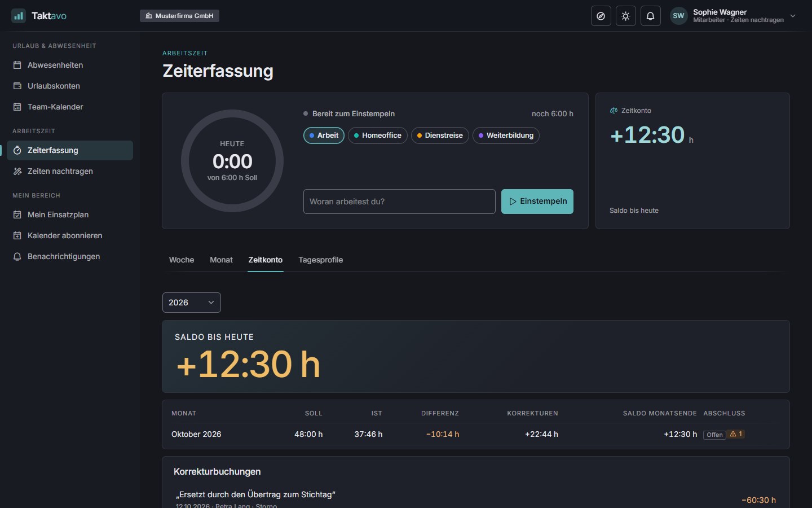The image size is (812, 508).
Task: Click the Zeitkonto scale icon in balance card
Action: (x=614, y=111)
